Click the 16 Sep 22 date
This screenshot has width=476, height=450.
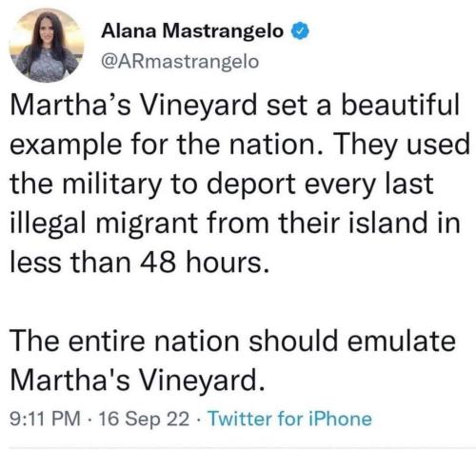145,419
